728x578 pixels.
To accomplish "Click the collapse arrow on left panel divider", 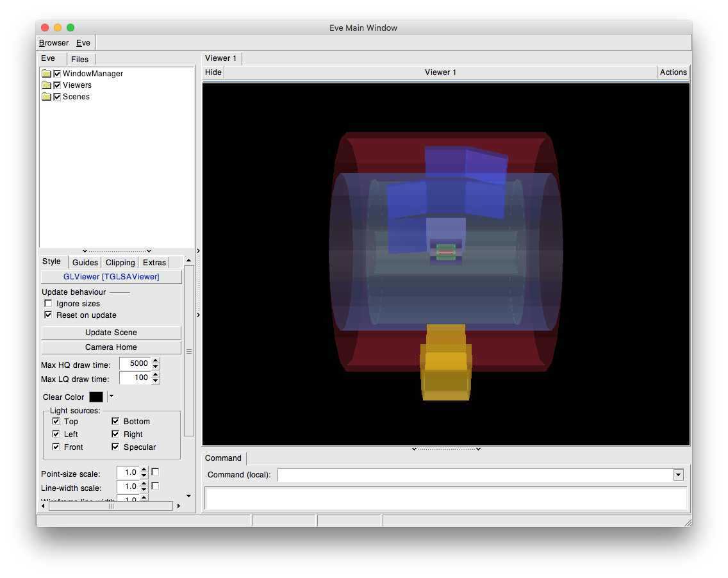I will 198,251.
